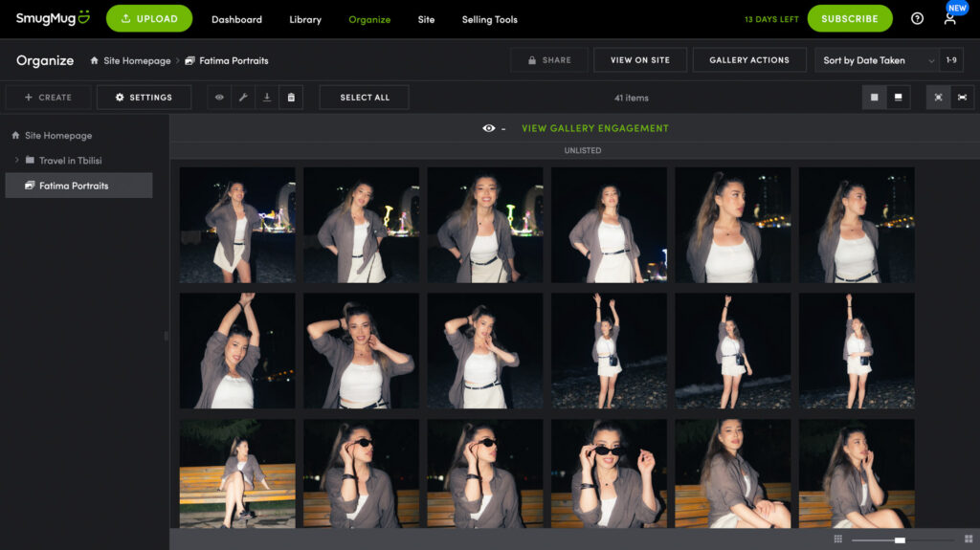Open gallery SETTINGS
This screenshot has height=550, width=980.
(x=144, y=98)
